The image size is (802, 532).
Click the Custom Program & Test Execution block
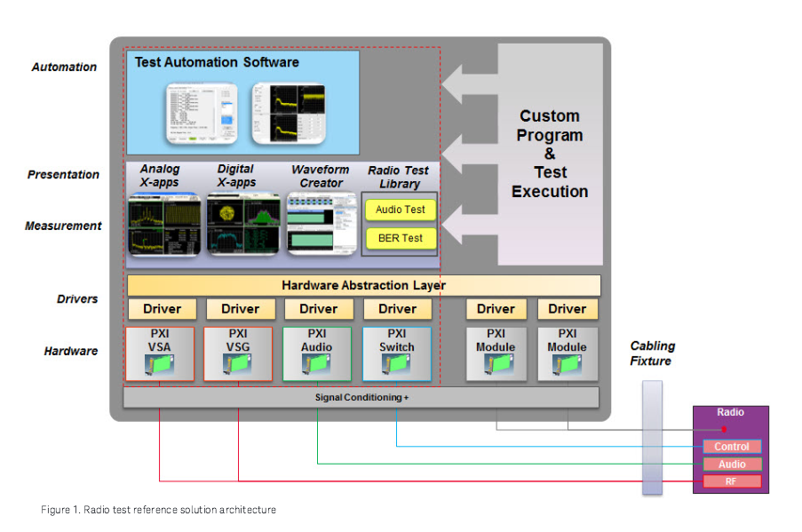coord(550,153)
